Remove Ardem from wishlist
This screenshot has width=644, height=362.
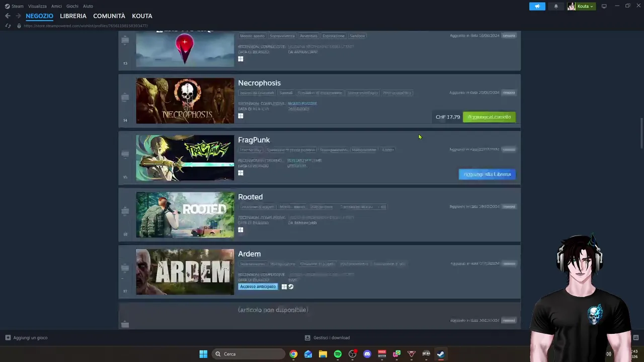pos(509,263)
